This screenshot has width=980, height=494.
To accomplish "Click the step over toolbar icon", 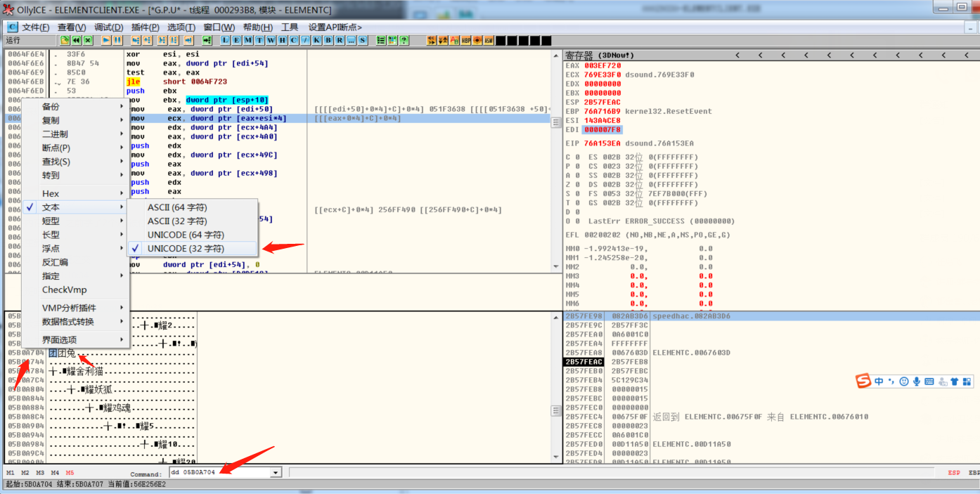I will tap(147, 40).
